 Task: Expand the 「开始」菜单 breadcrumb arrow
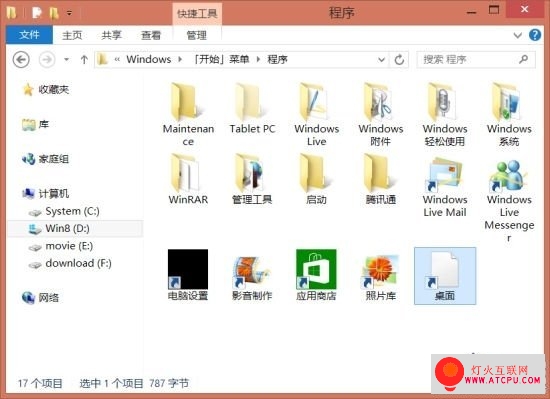click(x=258, y=59)
